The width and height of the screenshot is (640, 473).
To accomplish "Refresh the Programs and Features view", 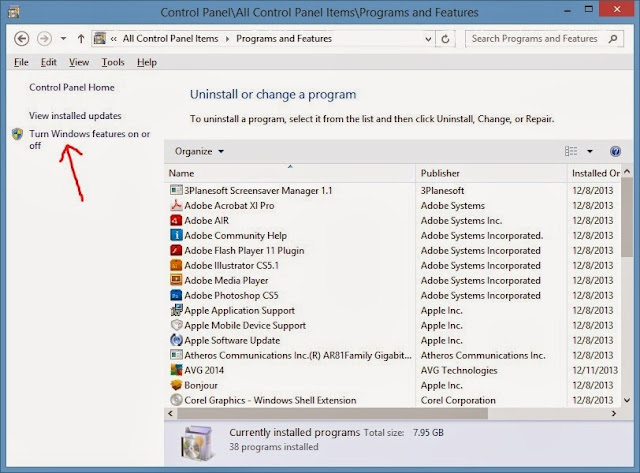I will pos(445,39).
